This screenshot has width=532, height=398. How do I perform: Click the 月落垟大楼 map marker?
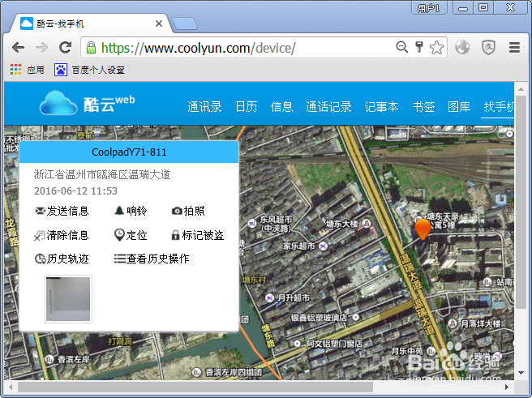point(453,323)
